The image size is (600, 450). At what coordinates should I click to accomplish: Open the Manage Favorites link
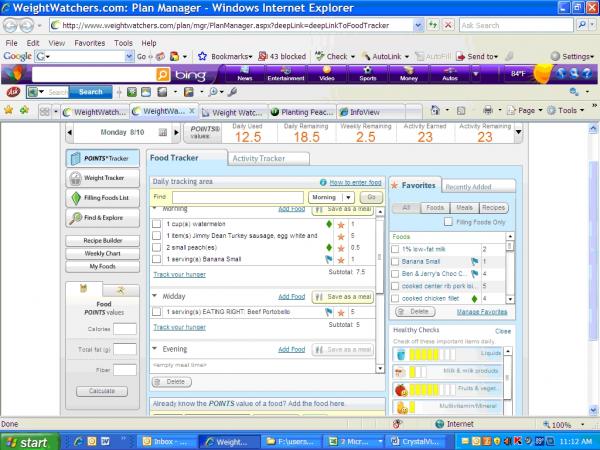tap(482, 312)
